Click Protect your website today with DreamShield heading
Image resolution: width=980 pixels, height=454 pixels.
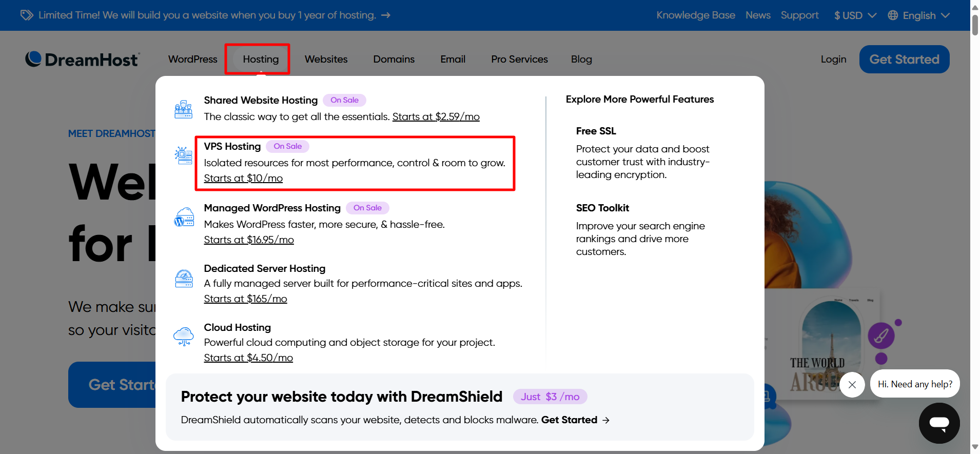[342, 397]
